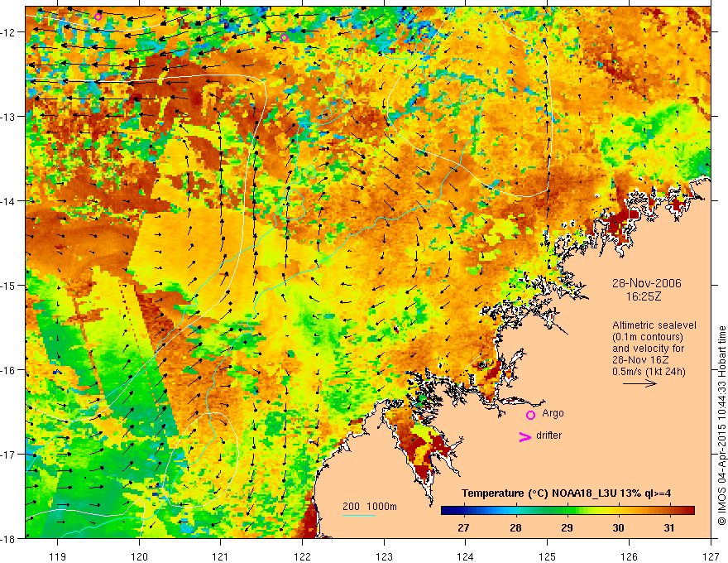Click the 'Temperature (°C) NOAA18_L3U 13% ql>=4' title

(x=567, y=493)
